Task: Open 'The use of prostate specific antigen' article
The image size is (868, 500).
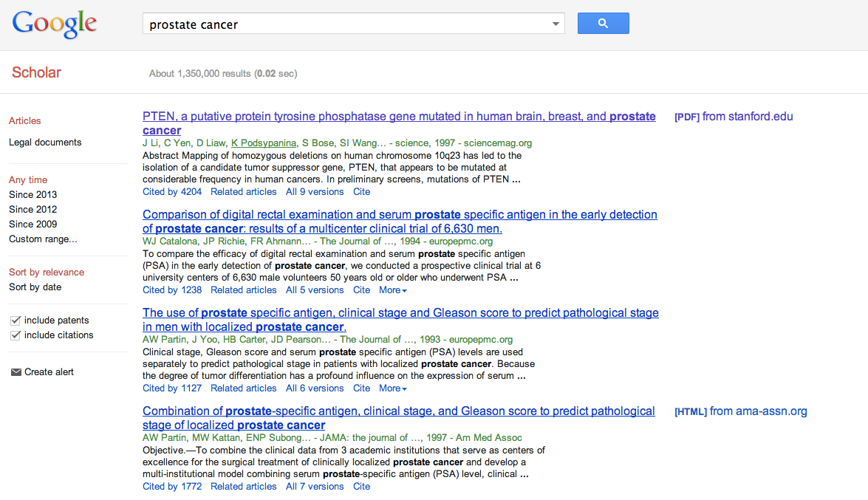Action: [x=400, y=320]
